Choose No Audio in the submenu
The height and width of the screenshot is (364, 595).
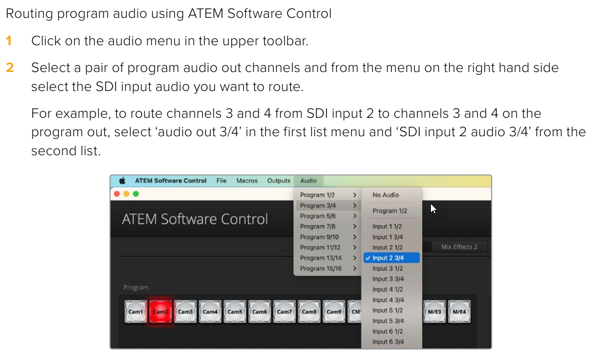[392, 195]
